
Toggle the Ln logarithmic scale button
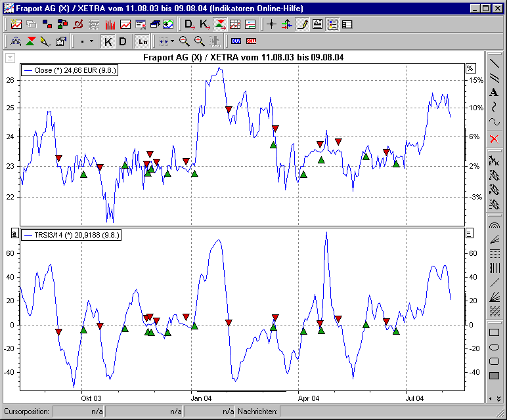pos(143,41)
